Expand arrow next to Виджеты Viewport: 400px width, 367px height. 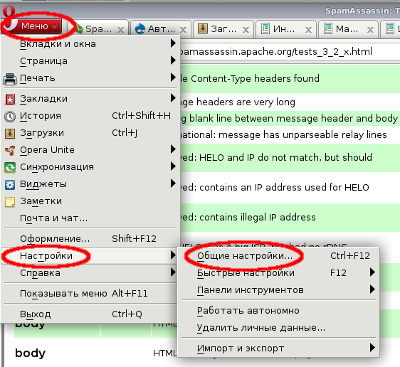click(x=173, y=183)
